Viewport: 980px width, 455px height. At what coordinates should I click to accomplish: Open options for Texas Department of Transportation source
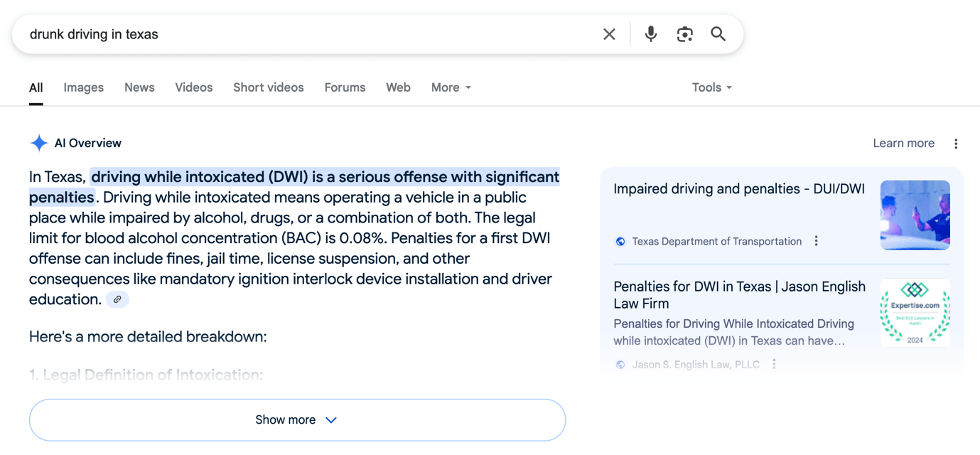[x=816, y=241]
